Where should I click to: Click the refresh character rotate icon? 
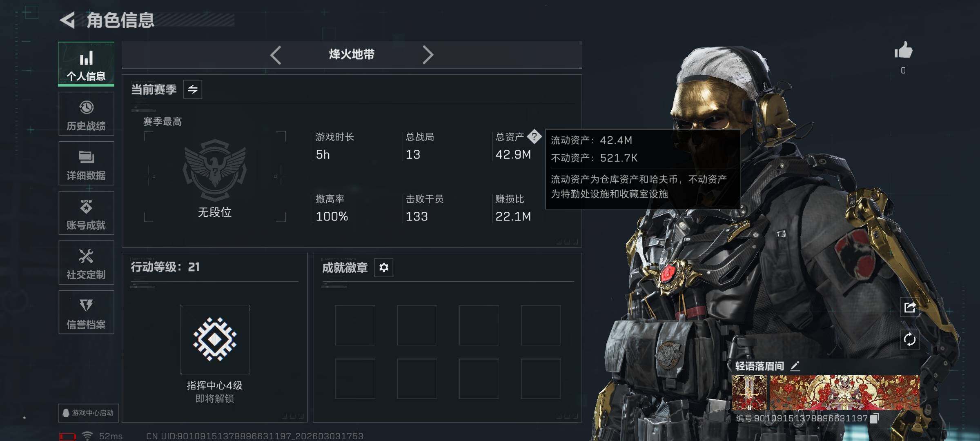910,339
